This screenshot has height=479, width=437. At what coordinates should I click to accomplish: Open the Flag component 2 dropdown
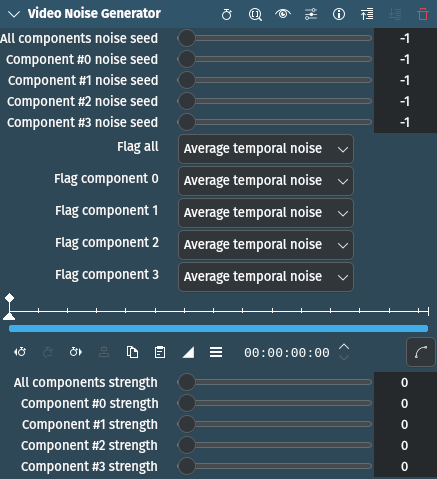click(266, 245)
